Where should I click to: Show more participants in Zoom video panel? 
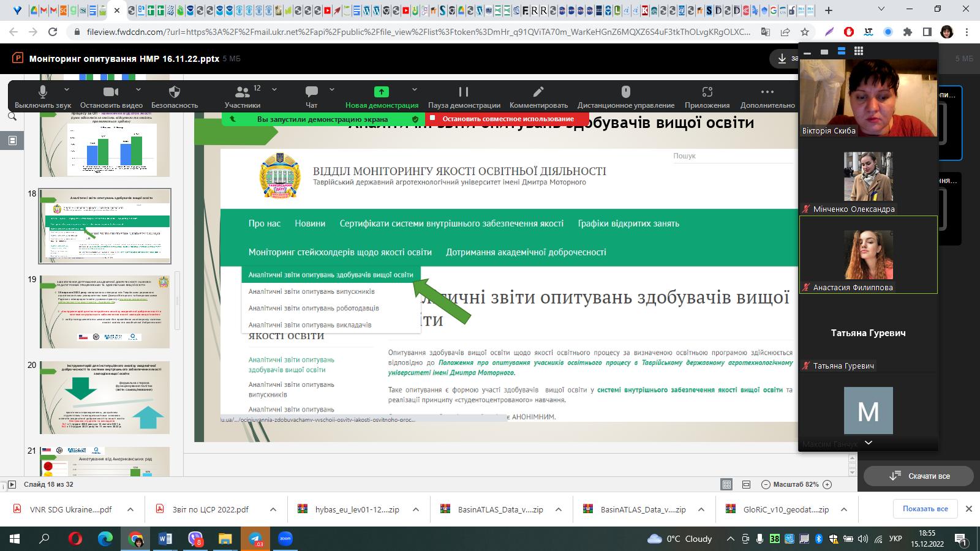click(x=869, y=443)
